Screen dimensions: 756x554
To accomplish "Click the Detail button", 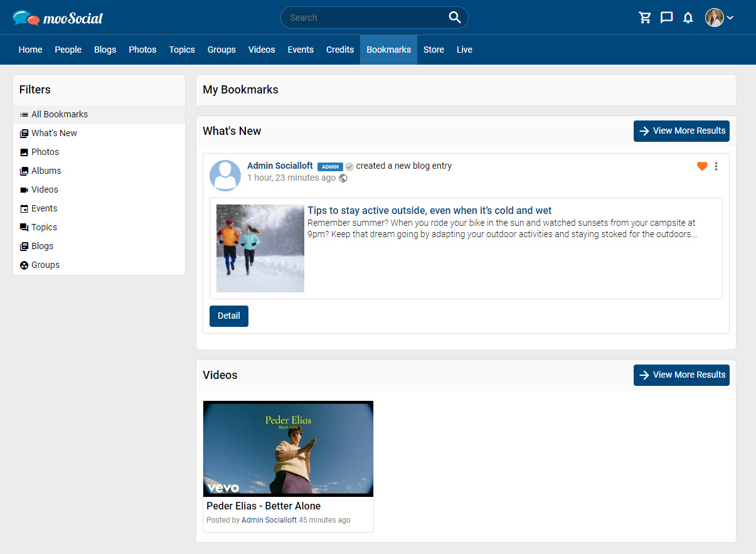I will coord(229,316).
